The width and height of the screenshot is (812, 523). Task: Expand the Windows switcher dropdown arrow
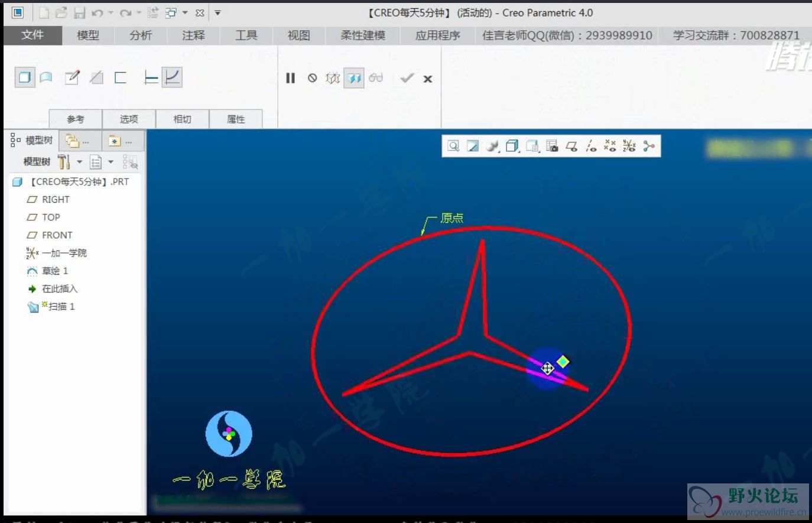pos(185,12)
